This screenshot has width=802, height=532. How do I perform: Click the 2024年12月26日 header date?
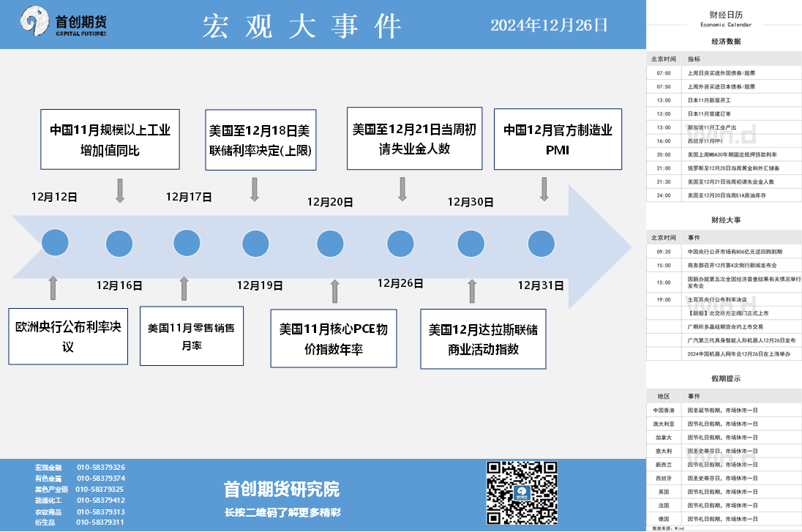click(549, 25)
